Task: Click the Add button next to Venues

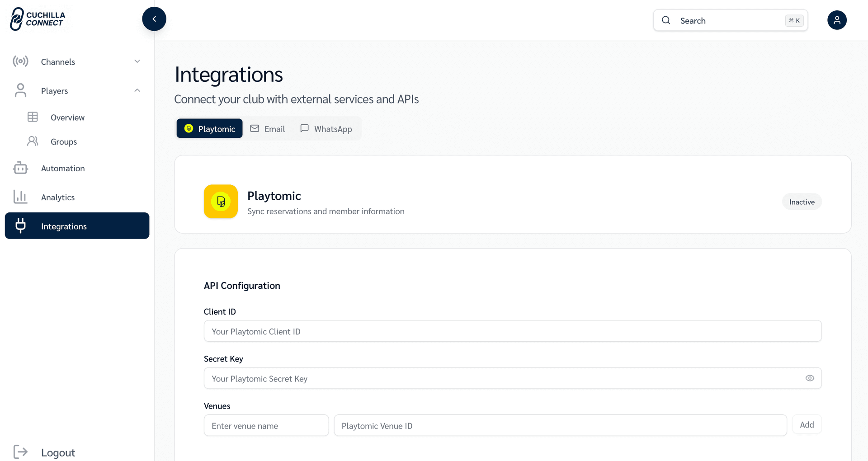Action: pos(807,424)
